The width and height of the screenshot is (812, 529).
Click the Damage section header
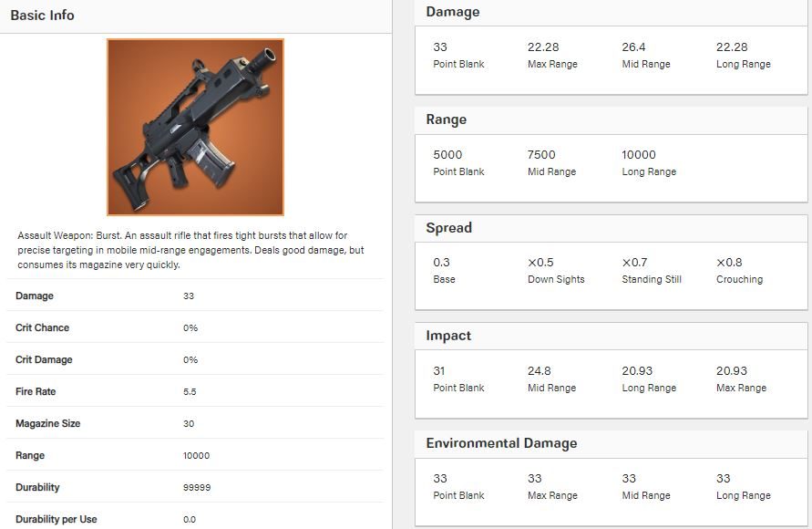pos(453,12)
